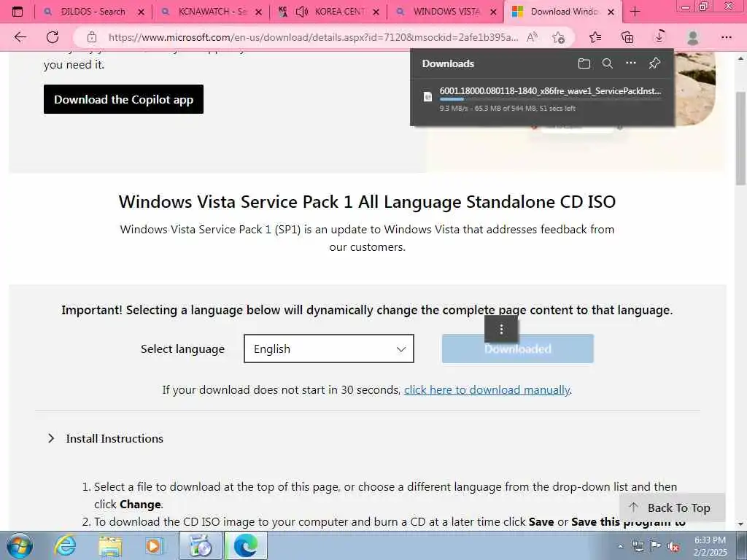Click the scrollbar down arrow

[x=741, y=524]
